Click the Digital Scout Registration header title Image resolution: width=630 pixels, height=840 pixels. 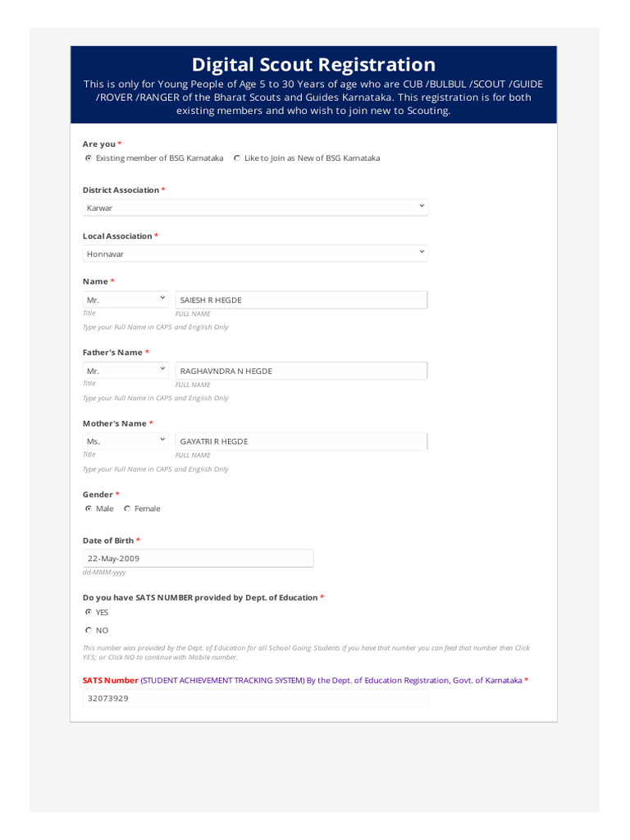[313, 64]
